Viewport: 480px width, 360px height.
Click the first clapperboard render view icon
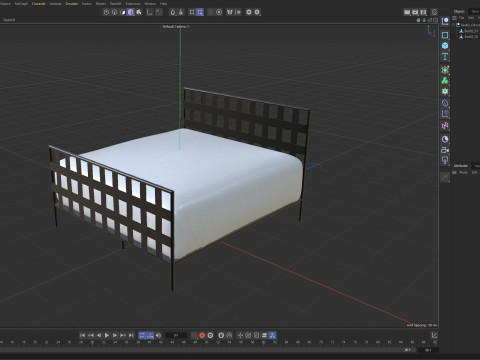click(x=407, y=12)
